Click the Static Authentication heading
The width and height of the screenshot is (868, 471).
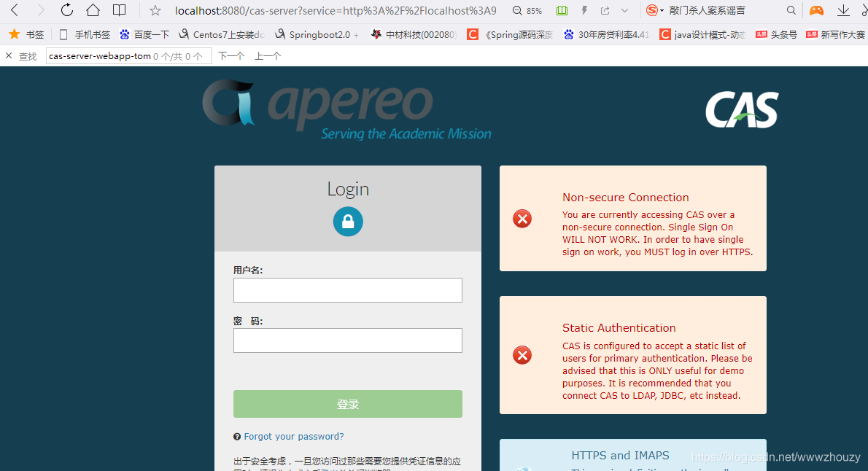[619, 327]
